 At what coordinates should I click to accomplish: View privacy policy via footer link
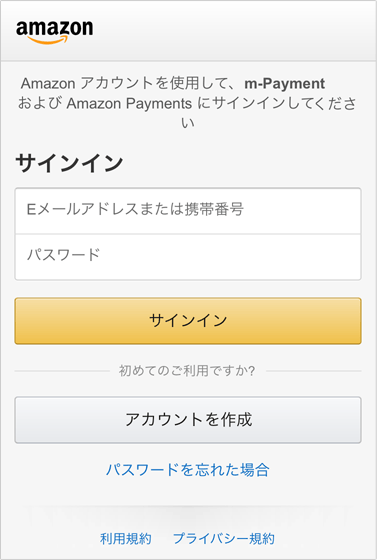224,539
